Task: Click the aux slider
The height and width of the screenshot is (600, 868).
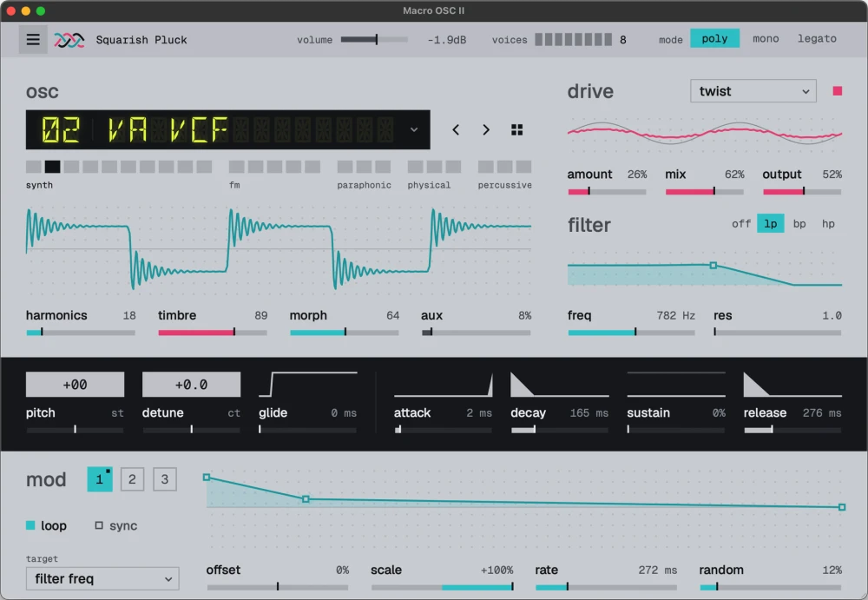Action: (x=476, y=333)
